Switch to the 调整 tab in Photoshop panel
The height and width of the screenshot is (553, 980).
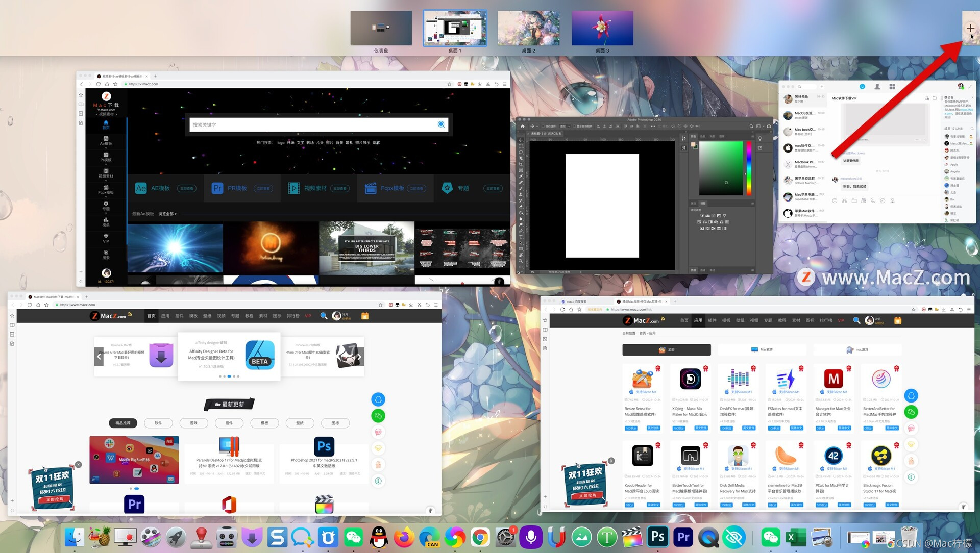pos(703,203)
